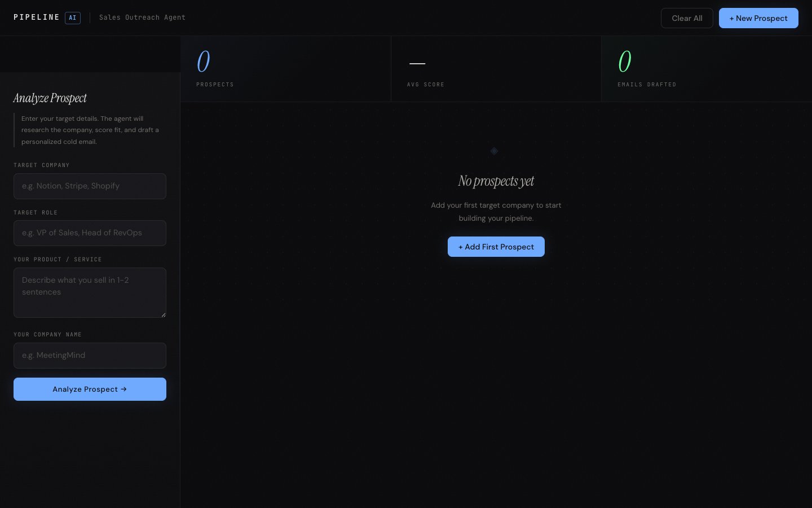Click the arrow on the Analyze Prospect button

pos(123,389)
